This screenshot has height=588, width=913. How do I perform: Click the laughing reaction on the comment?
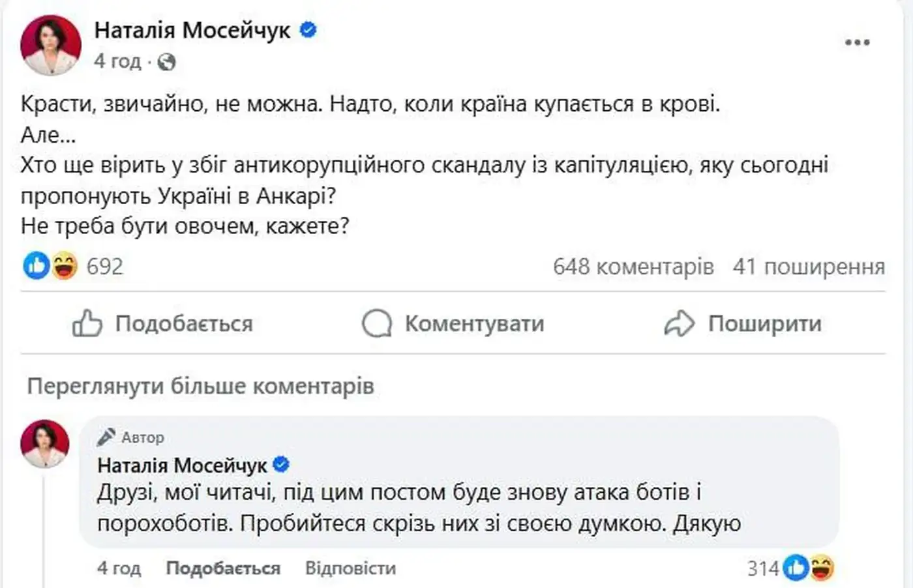coord(821,568)
